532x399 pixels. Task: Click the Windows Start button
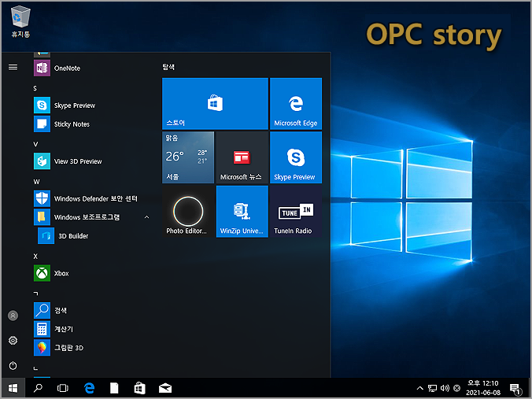13,388
